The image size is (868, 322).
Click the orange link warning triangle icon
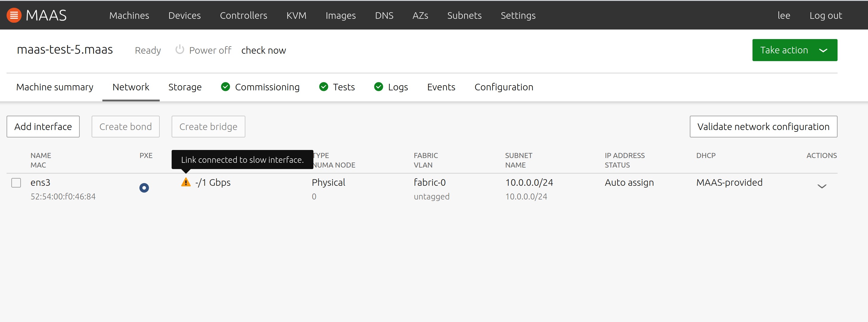(x=186, y=182)
